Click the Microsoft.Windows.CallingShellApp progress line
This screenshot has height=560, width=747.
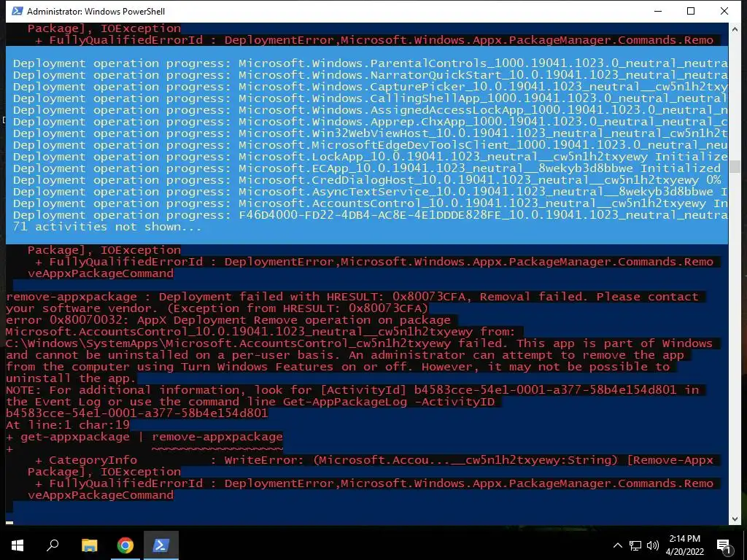point(370,98)
